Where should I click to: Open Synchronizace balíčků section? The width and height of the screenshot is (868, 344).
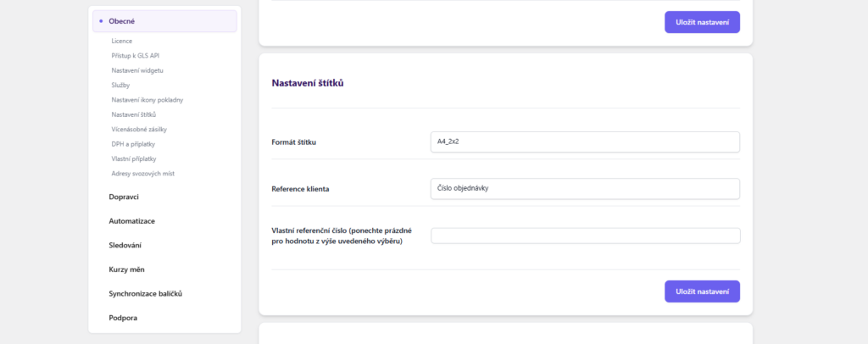coord(146,294)
